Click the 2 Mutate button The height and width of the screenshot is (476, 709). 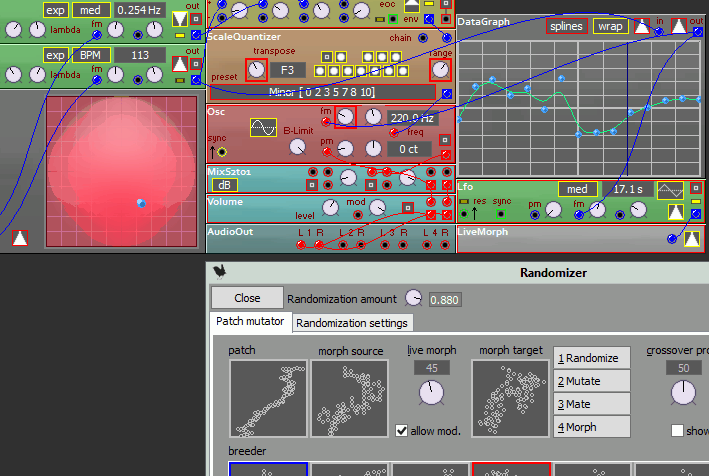[592, 380]
